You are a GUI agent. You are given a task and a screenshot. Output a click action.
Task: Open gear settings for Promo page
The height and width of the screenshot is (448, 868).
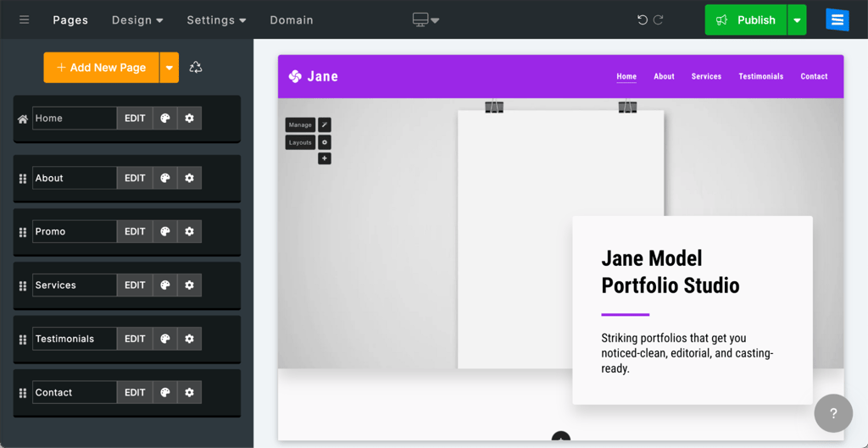(189, 232)
